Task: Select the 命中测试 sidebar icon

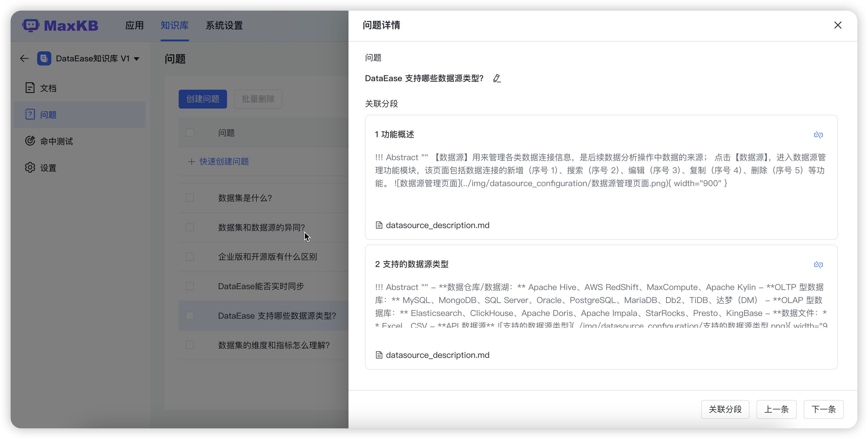Action: (30, 141)
